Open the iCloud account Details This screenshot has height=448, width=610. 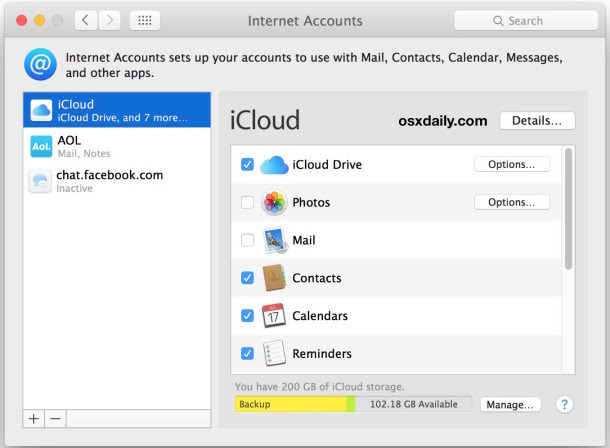click(537, 121)
